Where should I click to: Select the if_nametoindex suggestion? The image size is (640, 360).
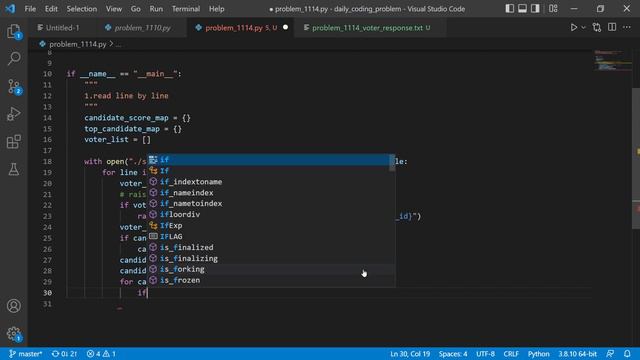pyautogui.click(x=269, y=204)
